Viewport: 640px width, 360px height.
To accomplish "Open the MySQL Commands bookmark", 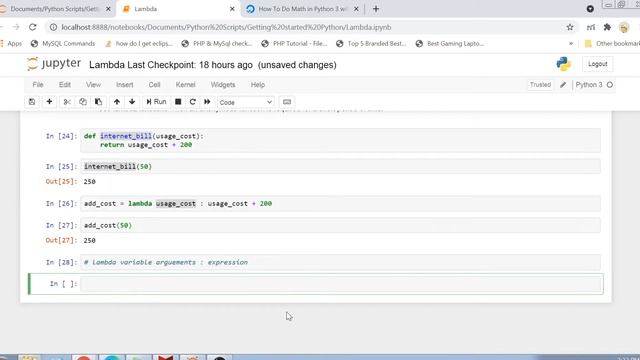I will (x=63, y=43).
